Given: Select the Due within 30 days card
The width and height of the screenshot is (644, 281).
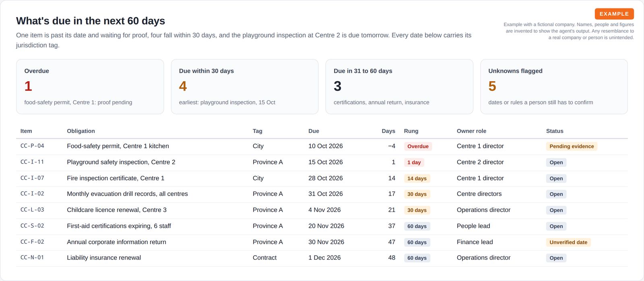Looking at the screenshot, I should tap(245, 86).
